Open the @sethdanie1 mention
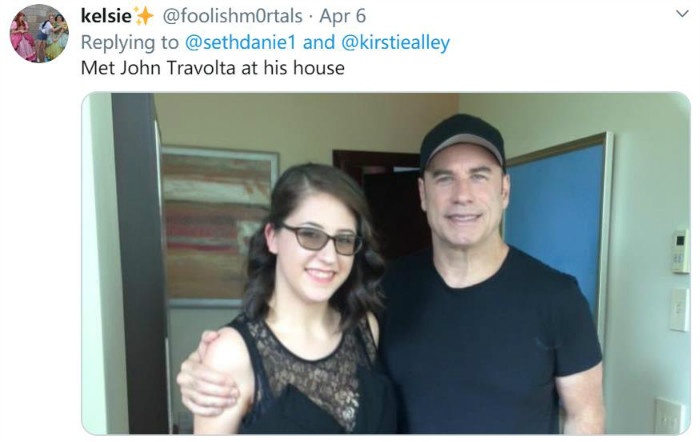 [x=240, y=42]
